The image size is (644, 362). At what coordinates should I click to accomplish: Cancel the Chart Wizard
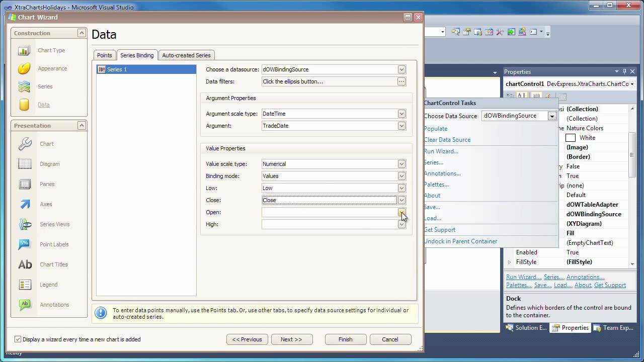[x=390, y=339]
